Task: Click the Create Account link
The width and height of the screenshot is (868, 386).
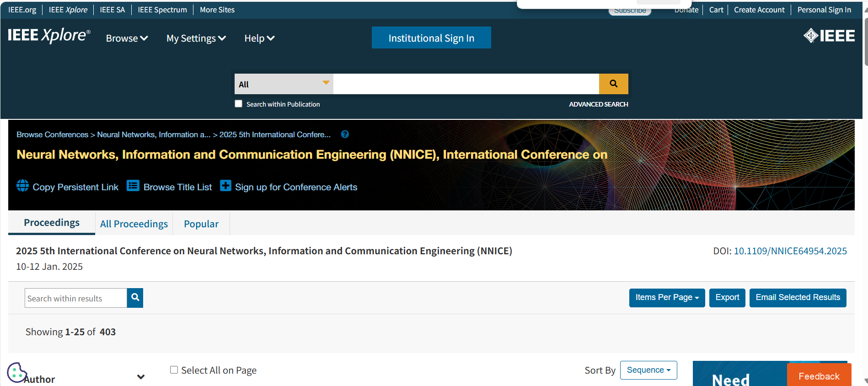Action: point(759,10)
